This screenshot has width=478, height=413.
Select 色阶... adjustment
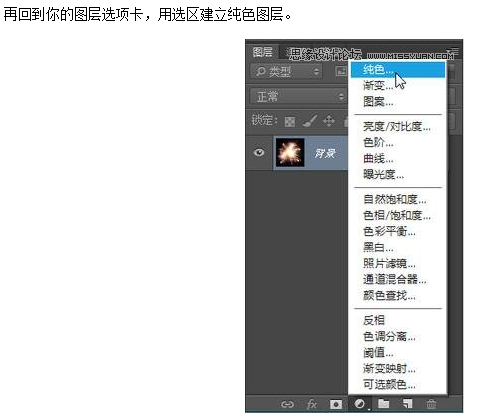pos(398,142)
